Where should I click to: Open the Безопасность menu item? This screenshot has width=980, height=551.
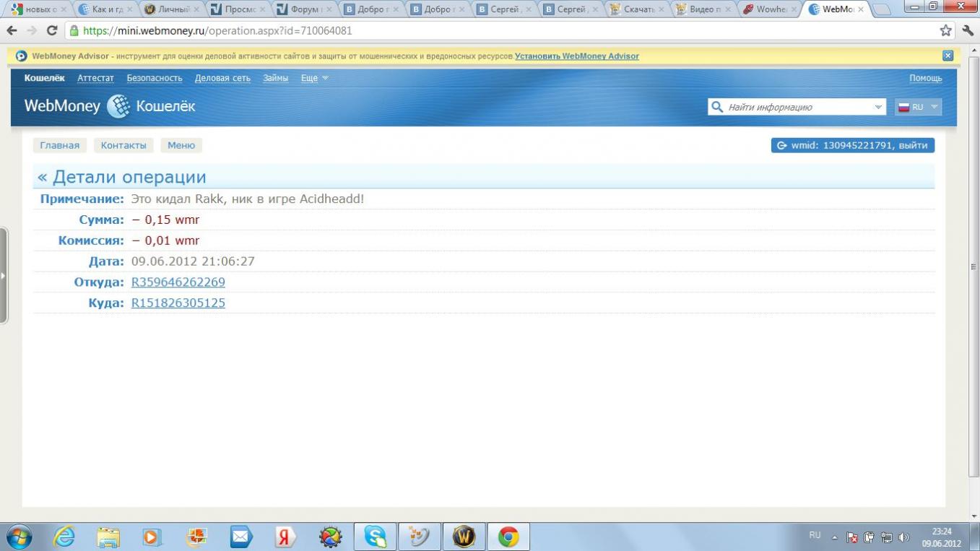point(155,78)
